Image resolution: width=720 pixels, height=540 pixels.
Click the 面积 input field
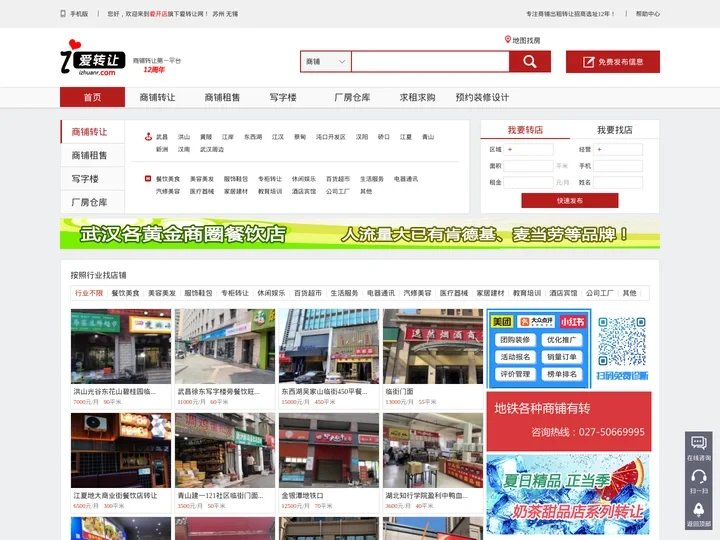pos(529,166)
